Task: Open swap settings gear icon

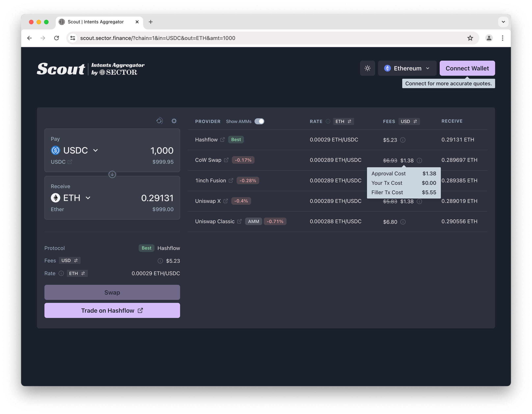Action: pyautogui.click(x=174, y=121)
